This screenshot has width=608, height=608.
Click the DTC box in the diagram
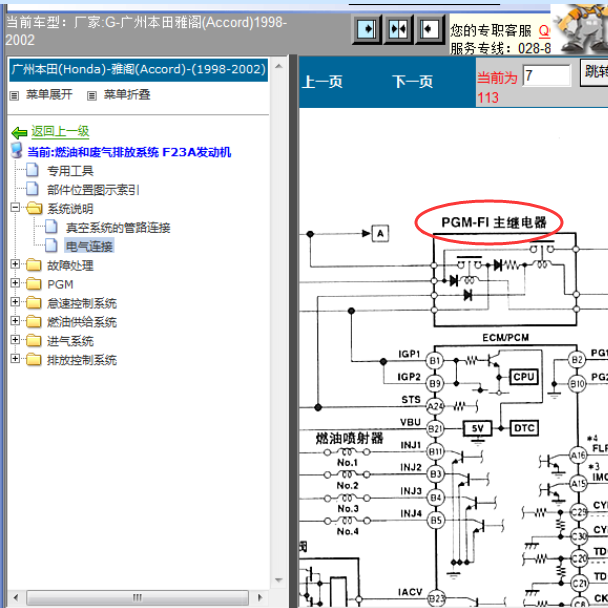coord(523,428)
